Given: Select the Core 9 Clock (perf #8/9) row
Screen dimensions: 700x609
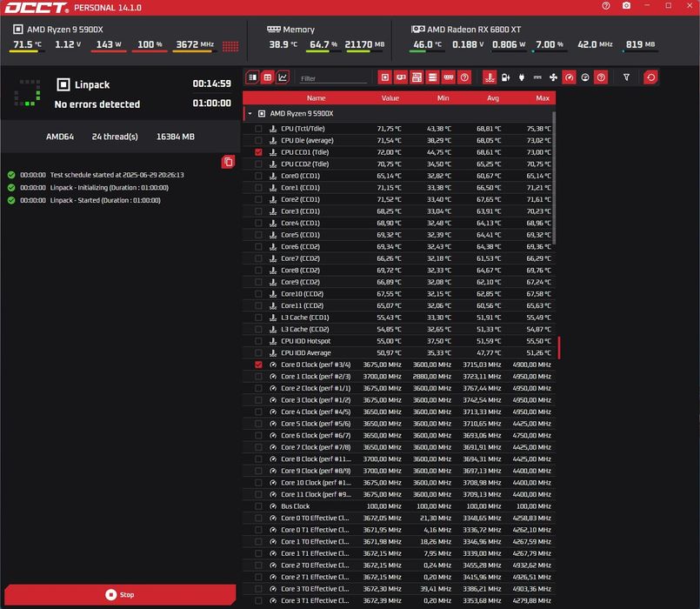Looking at the screenshot, I should [398, 471].
